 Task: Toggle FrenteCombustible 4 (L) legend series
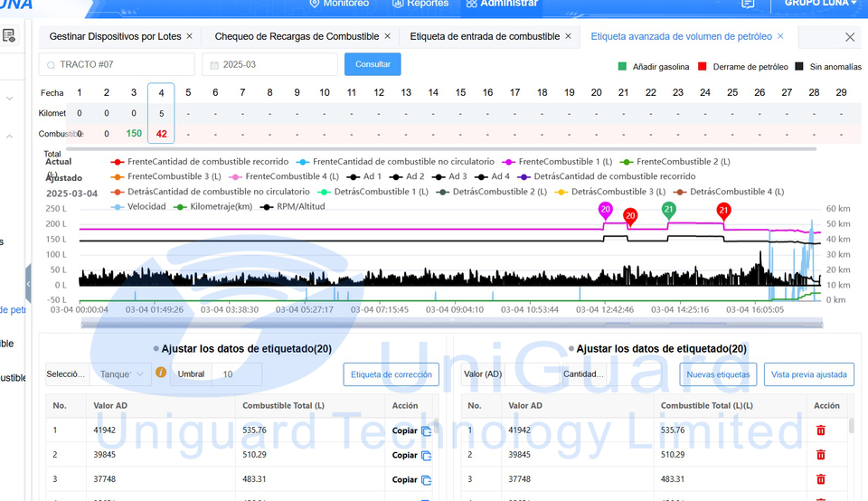tap(283, 176)
